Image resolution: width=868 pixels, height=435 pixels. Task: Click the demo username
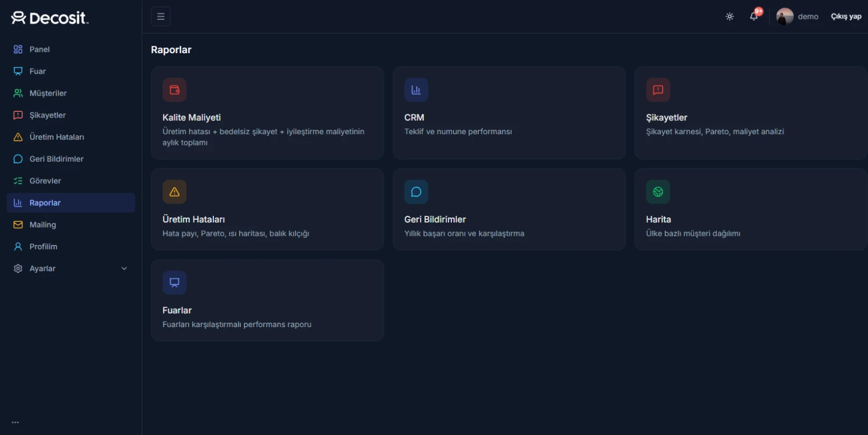pos(808,16)
